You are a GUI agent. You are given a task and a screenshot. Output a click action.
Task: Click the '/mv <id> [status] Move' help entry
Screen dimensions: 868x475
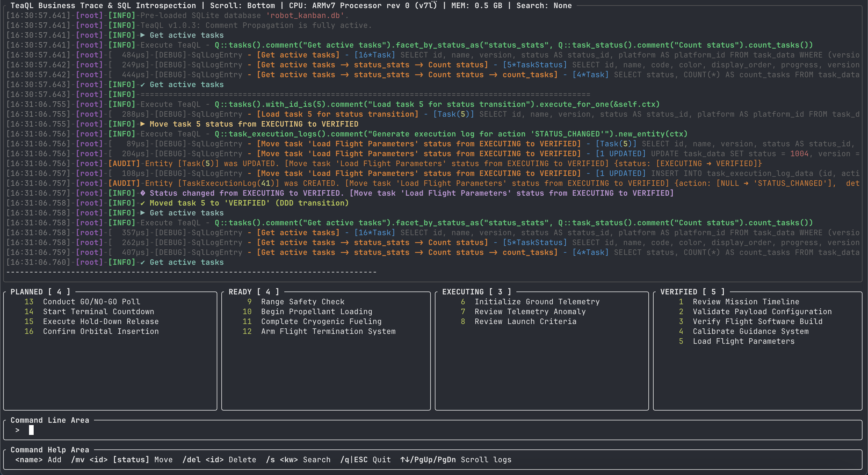122,460
